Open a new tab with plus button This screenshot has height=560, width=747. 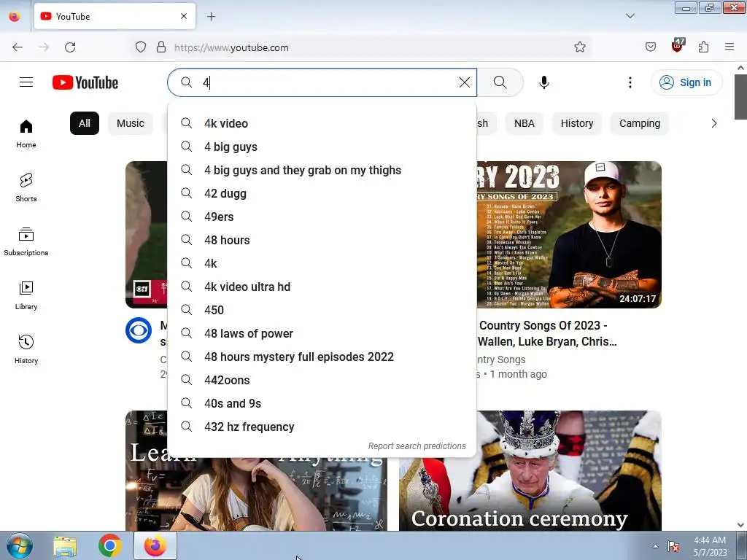click(211, 17)
